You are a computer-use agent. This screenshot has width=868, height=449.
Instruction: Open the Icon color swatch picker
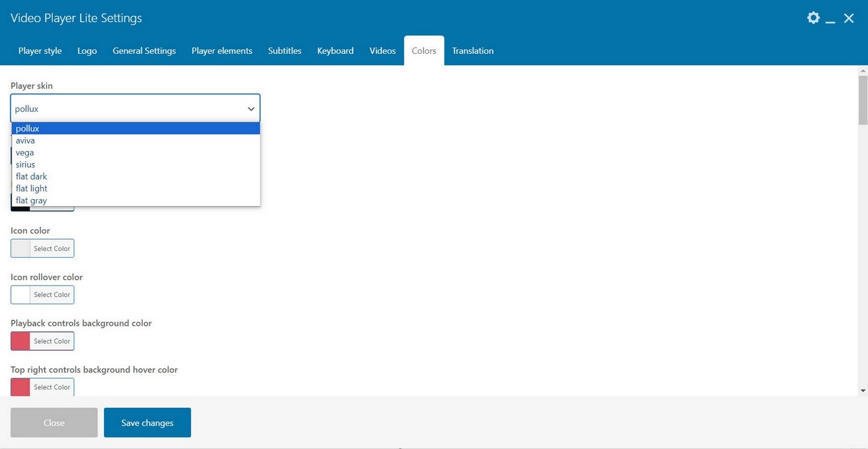(x=21, y=249)
